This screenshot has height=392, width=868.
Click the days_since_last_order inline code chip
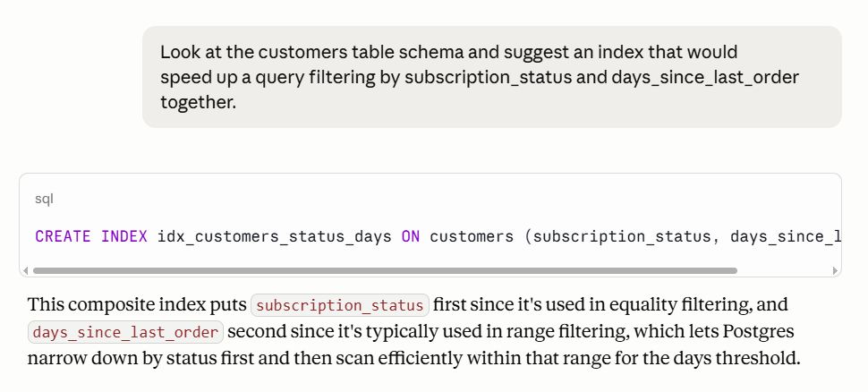[x=125, y=332]
